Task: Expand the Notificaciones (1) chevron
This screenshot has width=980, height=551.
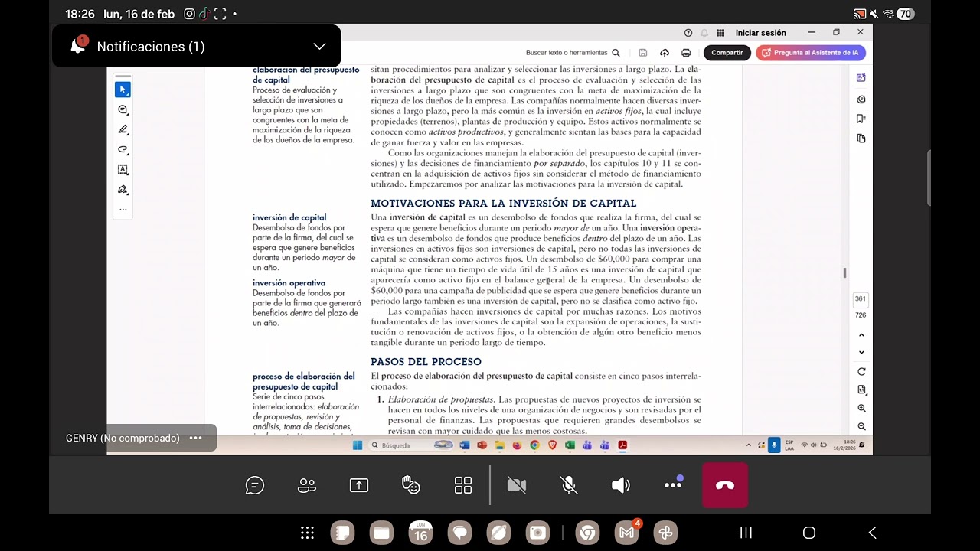Action: [x=319, y=47]
